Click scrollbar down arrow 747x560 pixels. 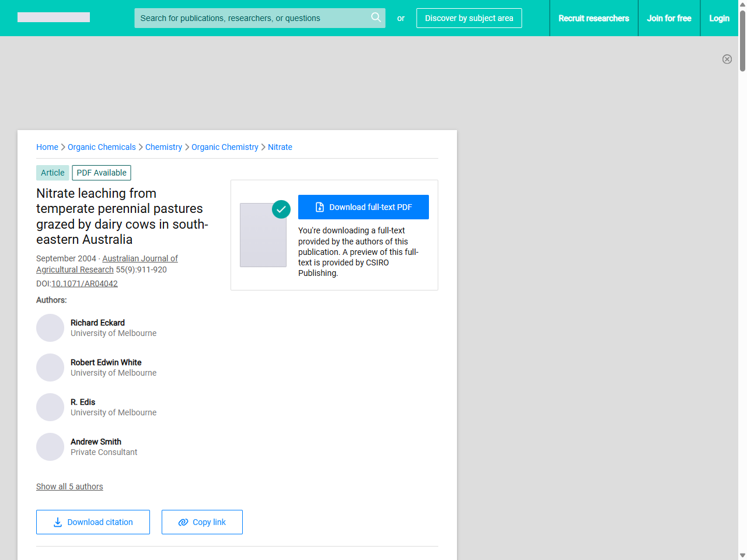click(x=742, y=555)
